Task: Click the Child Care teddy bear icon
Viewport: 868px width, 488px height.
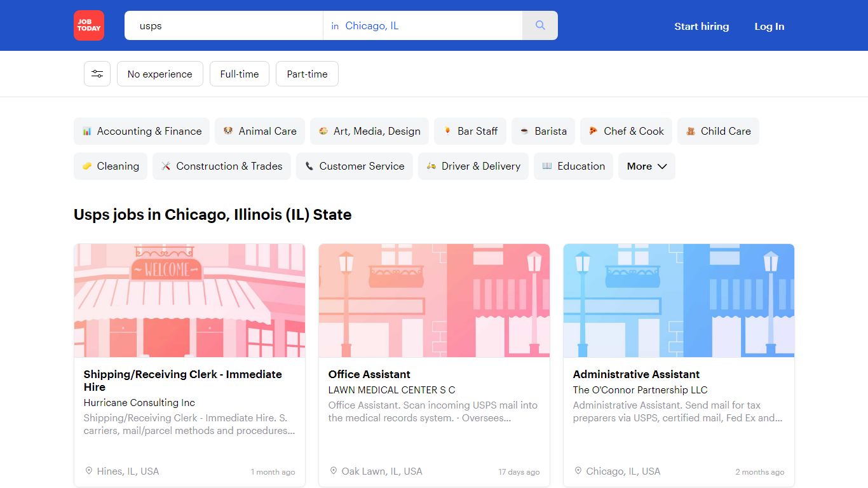Action: coord(691,132)
